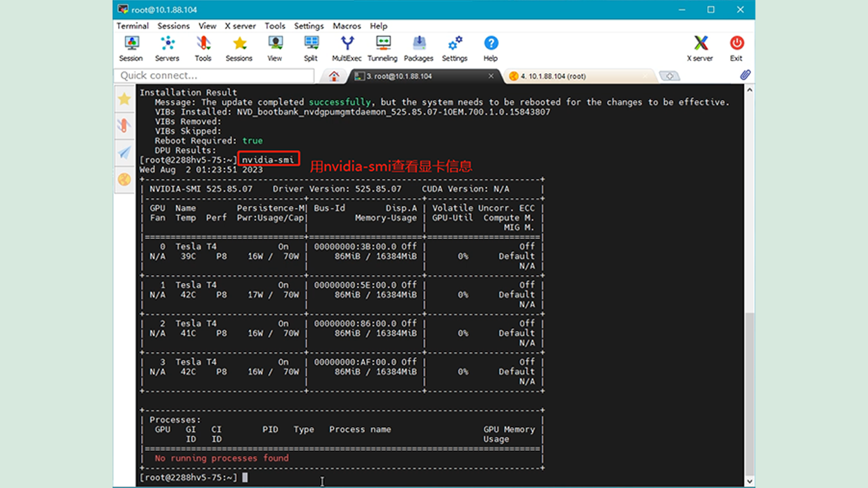Open the Macros menu

(x=347, y=26)
